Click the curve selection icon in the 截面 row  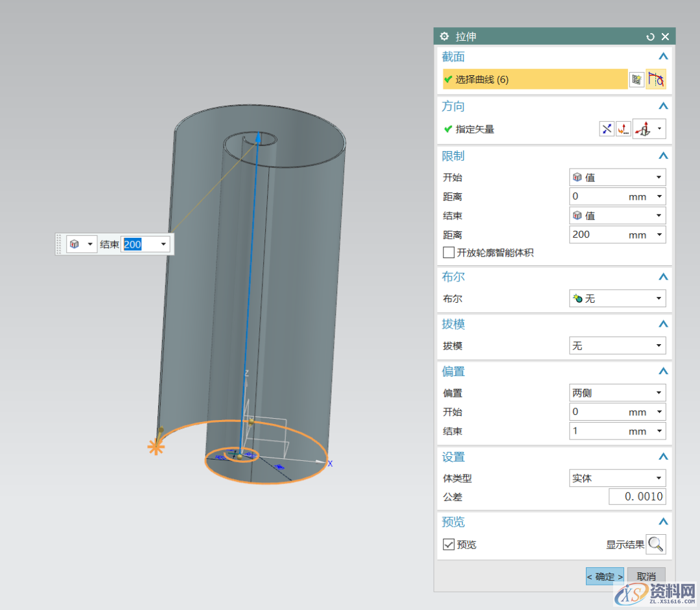[656, 79]
